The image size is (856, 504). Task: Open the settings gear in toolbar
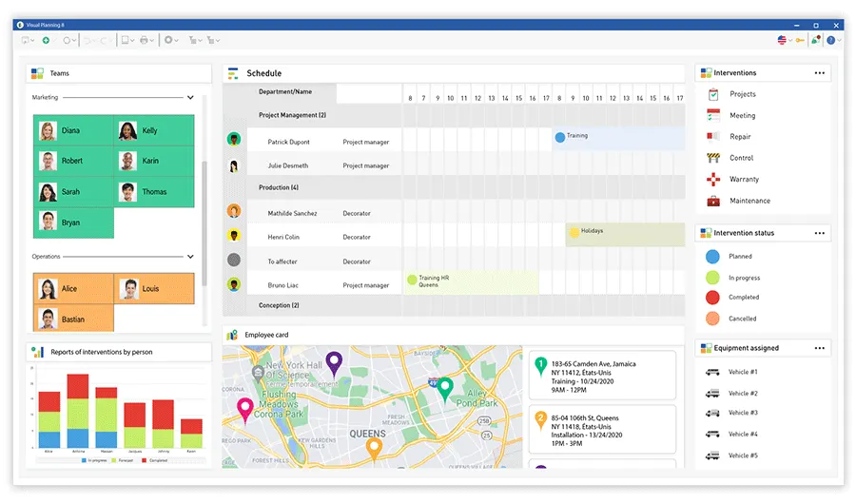point(168,41)
